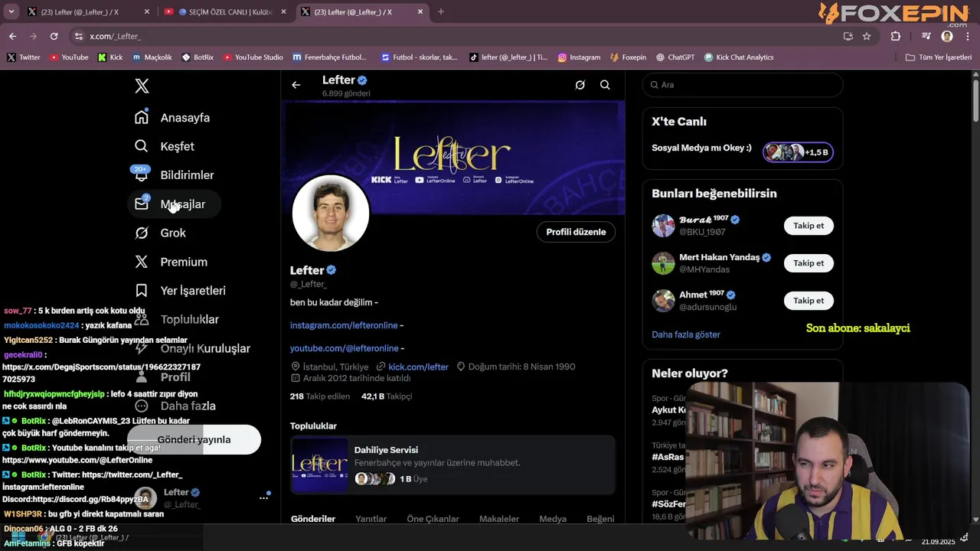Open the browser extensions puzzle icon
980x551 pixels.
tap(896, 36)
